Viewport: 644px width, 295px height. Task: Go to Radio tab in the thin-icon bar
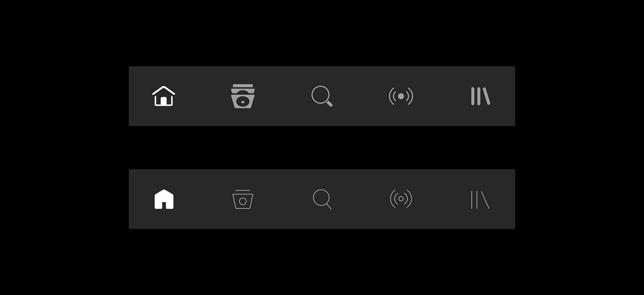click(x=401, y=199)
